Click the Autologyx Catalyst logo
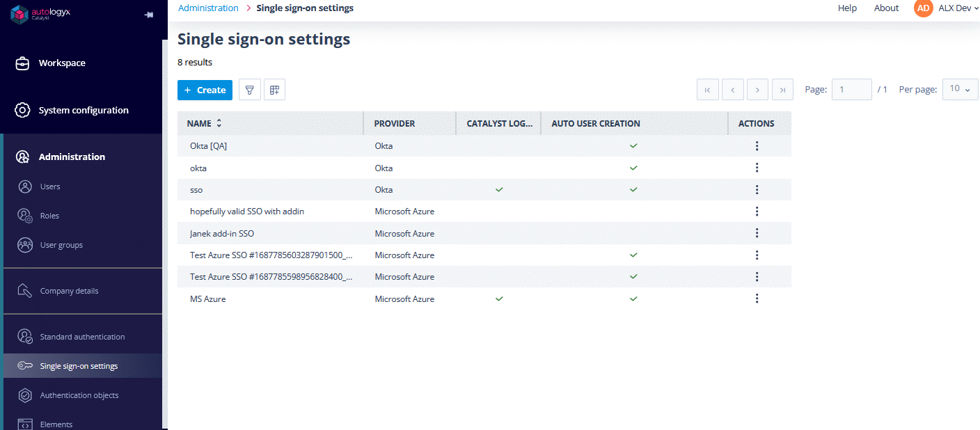The width and height of the screenshot is (980, 430). tap(40, 14)
